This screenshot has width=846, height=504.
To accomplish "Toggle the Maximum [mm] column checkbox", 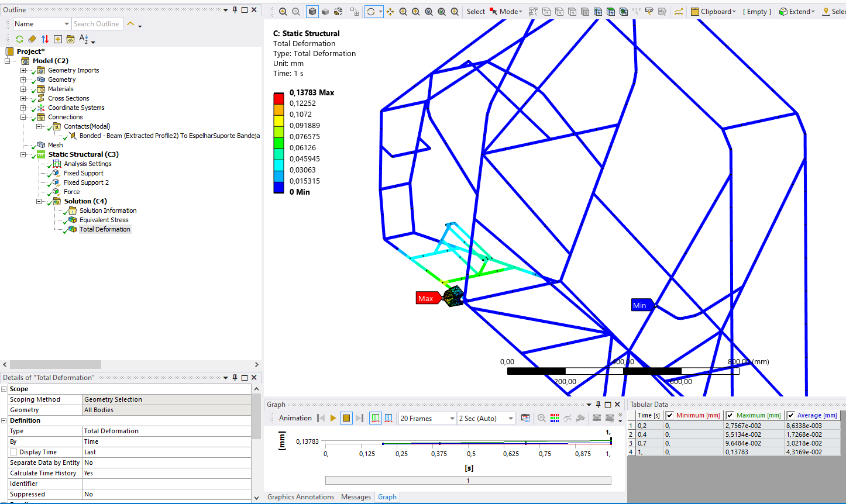I will click(730, 415).
